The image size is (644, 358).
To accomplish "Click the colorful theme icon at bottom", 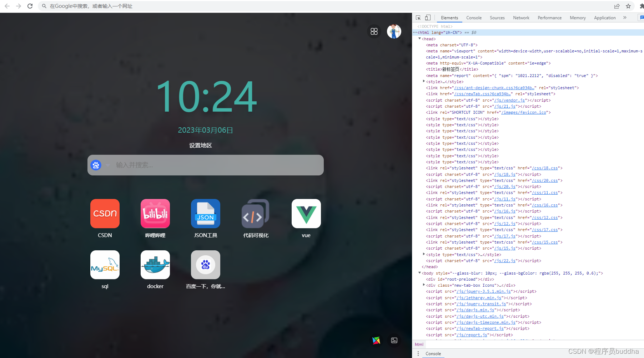I will (x=376, y=341).
